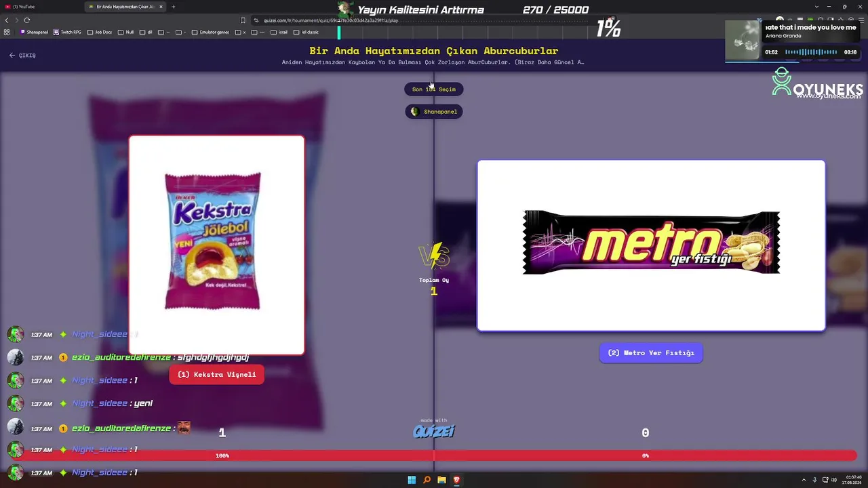
Task: Click the 'Toplam Oy' label
Action: click(434, 280)
